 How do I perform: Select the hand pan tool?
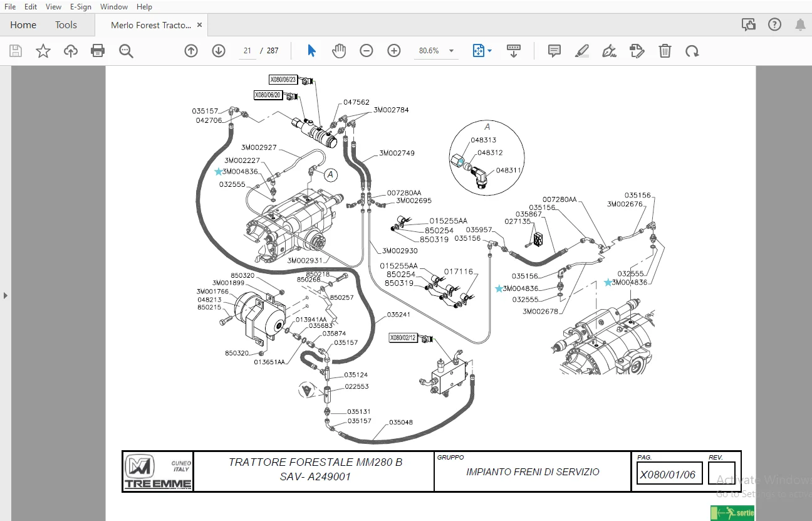pos(339,51)
